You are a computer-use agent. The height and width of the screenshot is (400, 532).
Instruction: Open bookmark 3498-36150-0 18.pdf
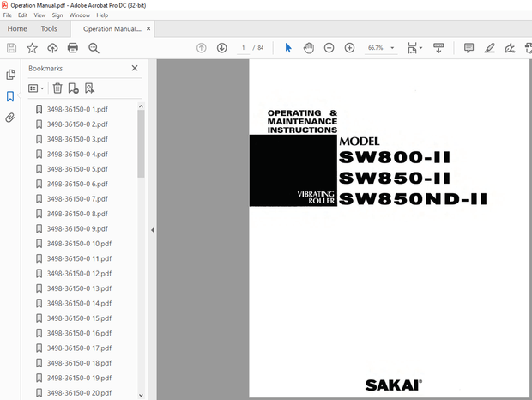coord(79,363)
